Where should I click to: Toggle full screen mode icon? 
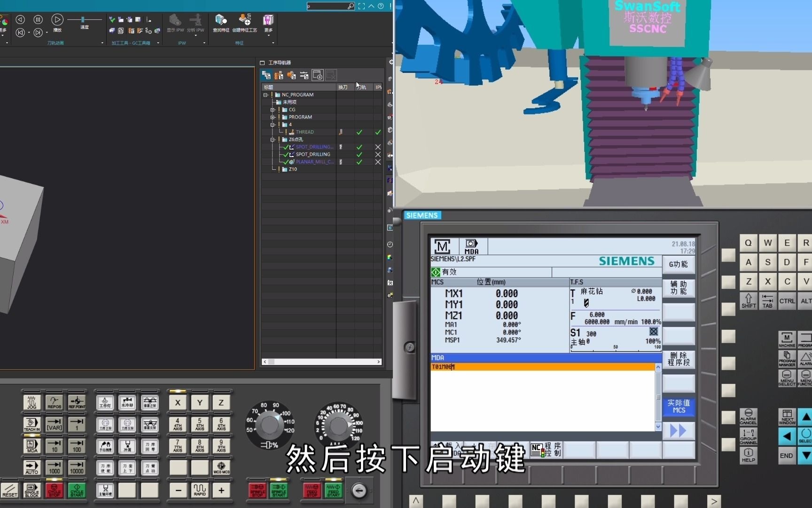(x=361, y=6)
